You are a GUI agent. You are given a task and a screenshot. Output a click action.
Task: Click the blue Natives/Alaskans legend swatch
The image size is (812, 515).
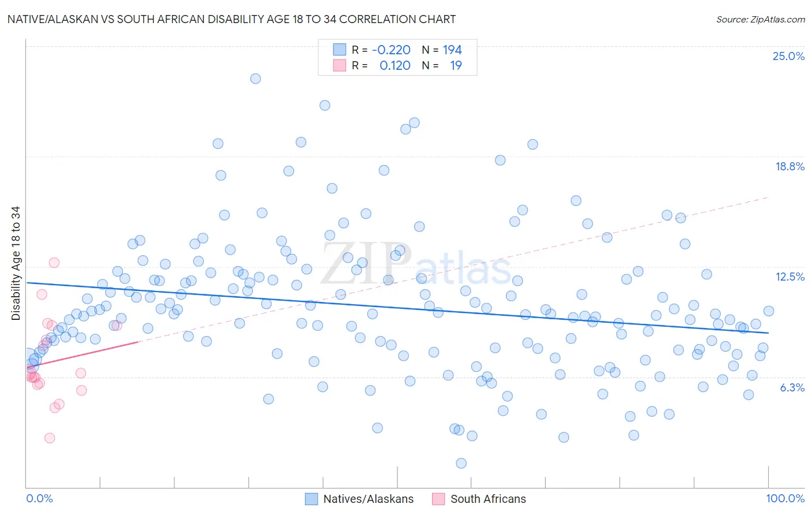311,499
